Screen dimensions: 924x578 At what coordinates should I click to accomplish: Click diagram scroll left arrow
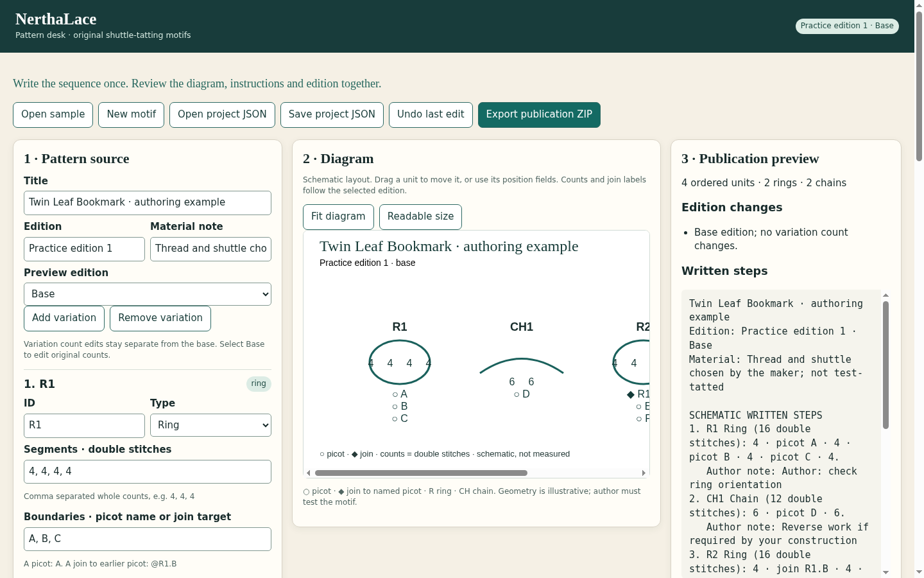[309, 473]
